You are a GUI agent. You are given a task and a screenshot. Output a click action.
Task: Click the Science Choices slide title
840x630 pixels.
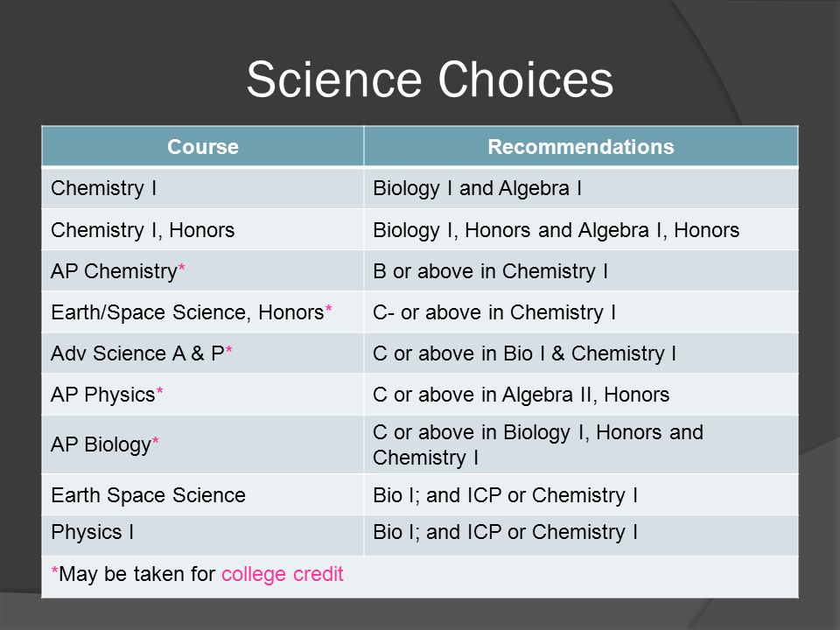(430, 80)
